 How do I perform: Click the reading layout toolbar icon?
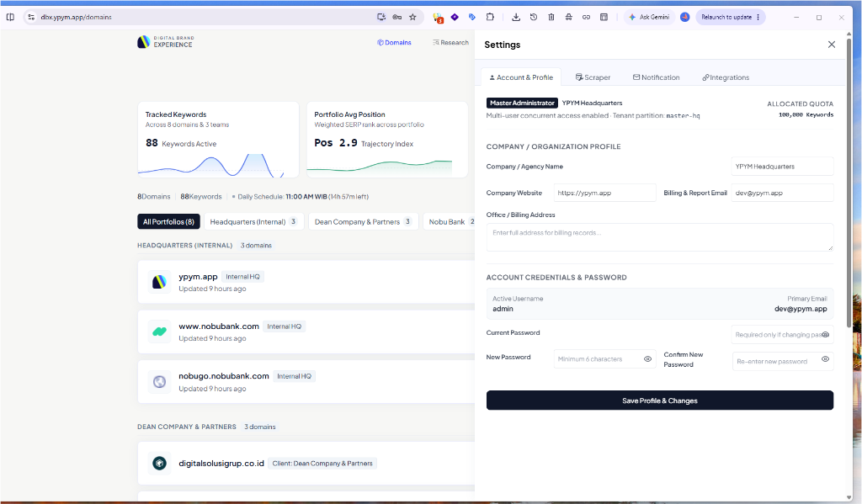[604, 17]
